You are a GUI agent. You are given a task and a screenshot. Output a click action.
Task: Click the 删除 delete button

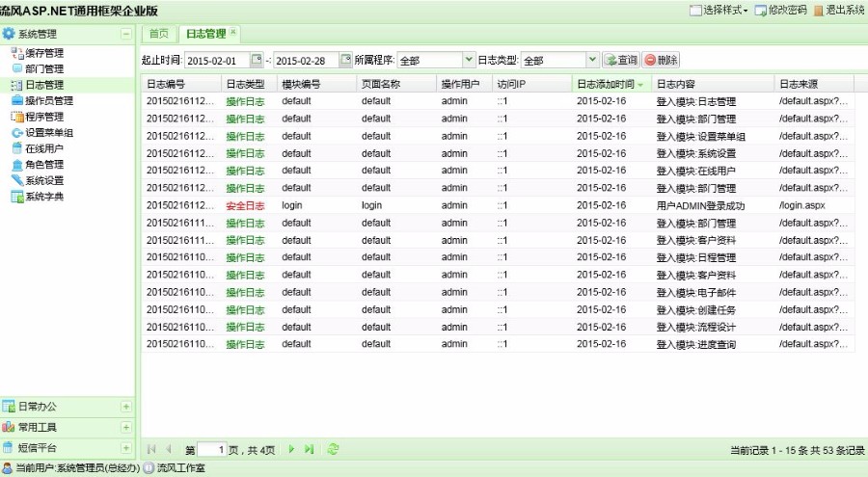tap(661, 60)
